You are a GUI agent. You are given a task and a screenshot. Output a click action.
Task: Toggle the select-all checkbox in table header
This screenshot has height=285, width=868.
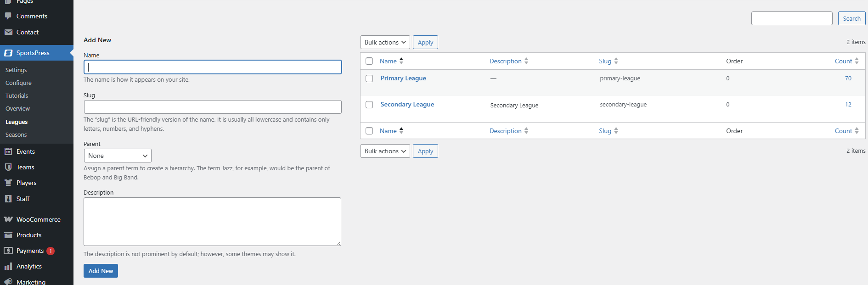(369, 61)
